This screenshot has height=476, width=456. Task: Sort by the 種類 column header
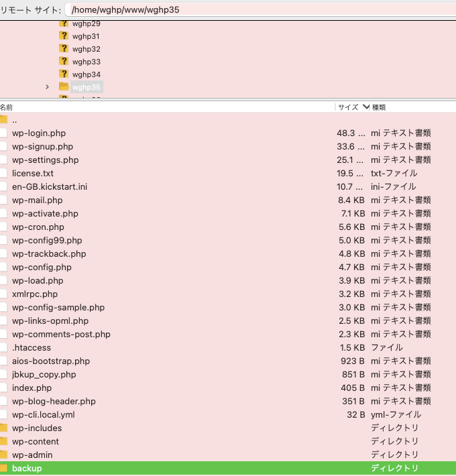[379, 107]
